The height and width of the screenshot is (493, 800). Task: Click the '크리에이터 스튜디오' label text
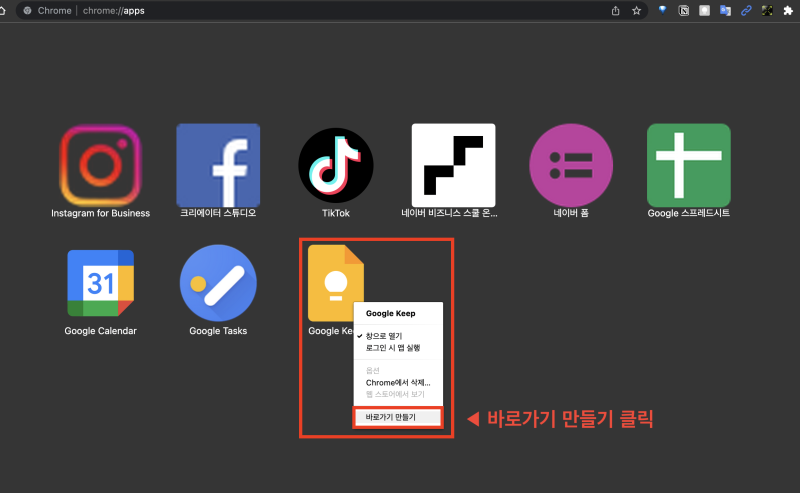click(x=218, y=213)
